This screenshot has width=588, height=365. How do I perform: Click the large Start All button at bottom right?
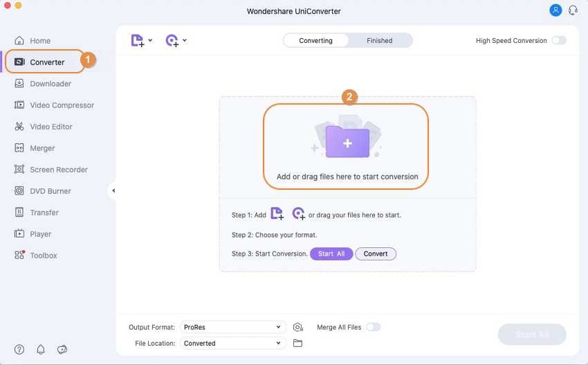pos(532,335)
